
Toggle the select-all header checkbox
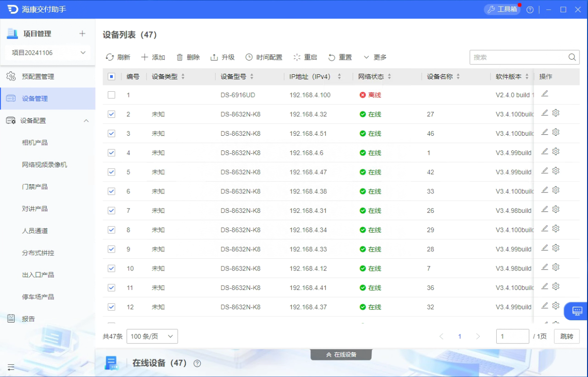pyautogui.click(x=112, y=77)
